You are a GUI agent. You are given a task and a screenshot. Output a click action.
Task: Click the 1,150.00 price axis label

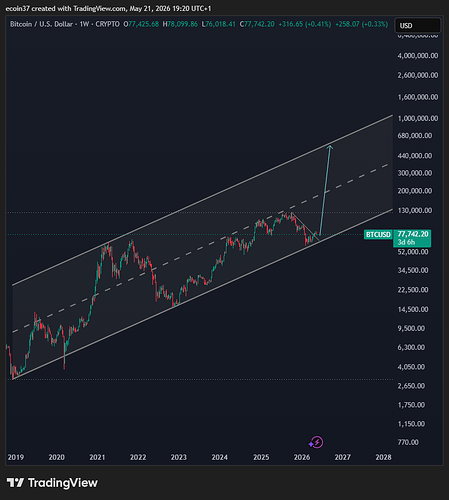click(411, 424)
